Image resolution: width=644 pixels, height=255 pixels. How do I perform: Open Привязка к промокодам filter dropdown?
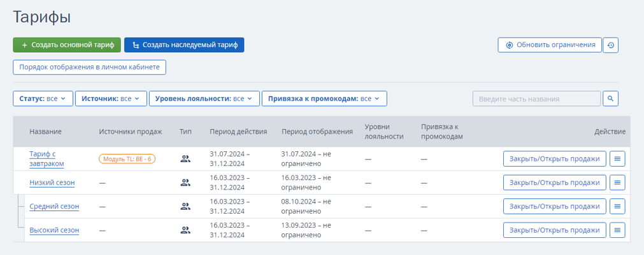(x=324, y=99)
